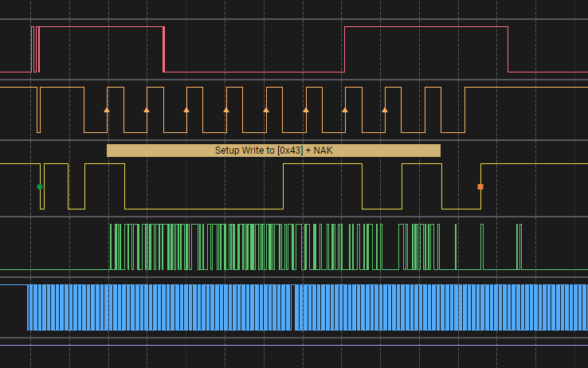Click the "Setup Write to [0x43] + NAK" decode bubble

pyautogui.click(x=273, y=151)
